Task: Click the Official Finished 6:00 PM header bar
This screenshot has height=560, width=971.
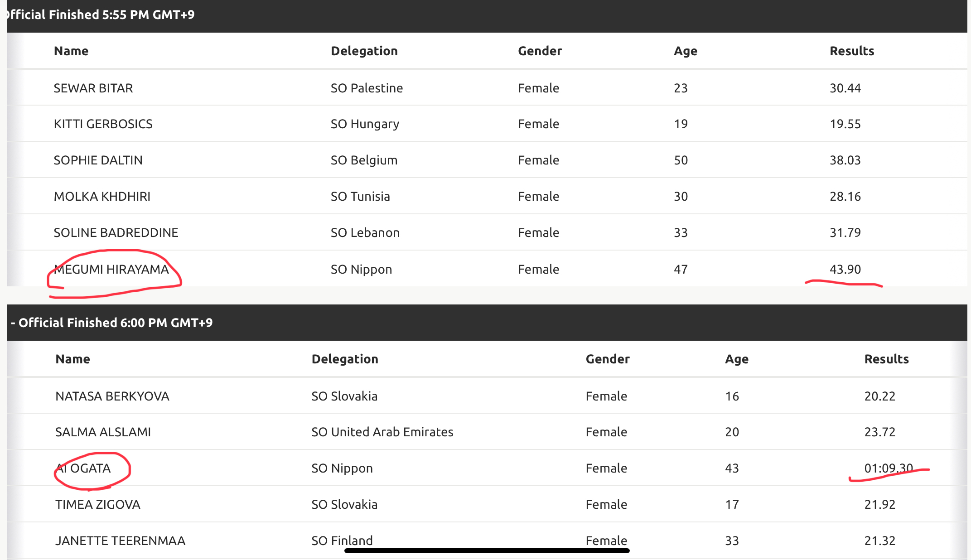Action: (x=487, y=323)
